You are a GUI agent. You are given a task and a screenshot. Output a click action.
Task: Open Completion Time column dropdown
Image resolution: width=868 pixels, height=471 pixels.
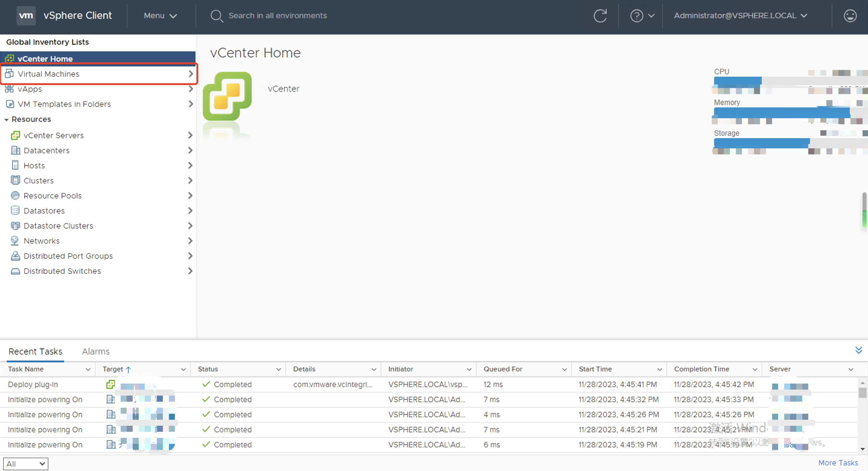(x=755, y=370)
